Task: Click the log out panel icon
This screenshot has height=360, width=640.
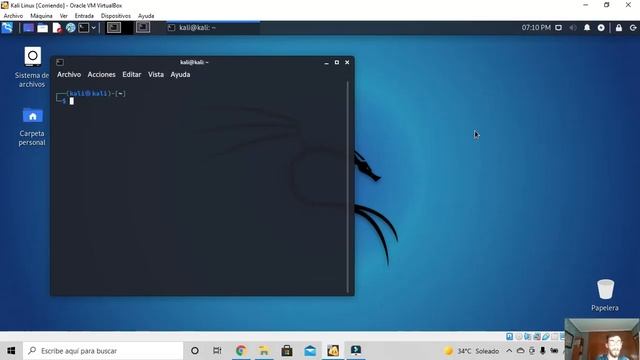Action: 633,28
